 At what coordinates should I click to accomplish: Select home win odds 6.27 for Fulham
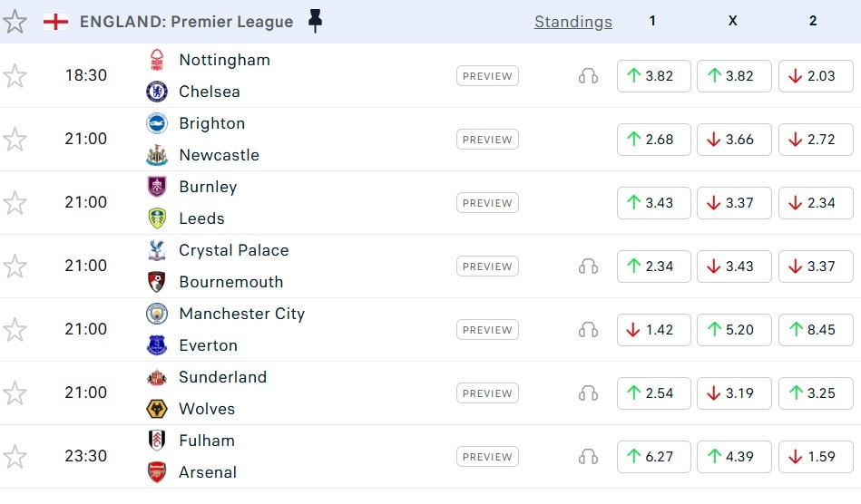pos(653,457)
